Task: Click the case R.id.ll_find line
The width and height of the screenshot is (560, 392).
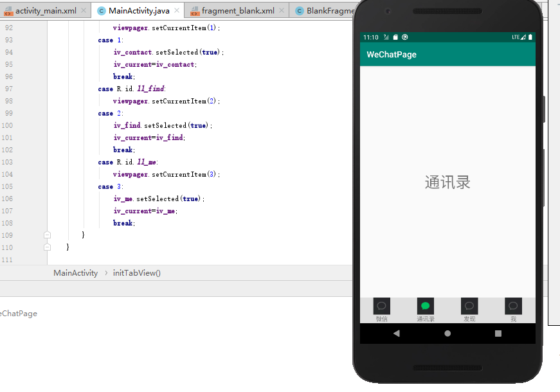Action: coord(132,89)
